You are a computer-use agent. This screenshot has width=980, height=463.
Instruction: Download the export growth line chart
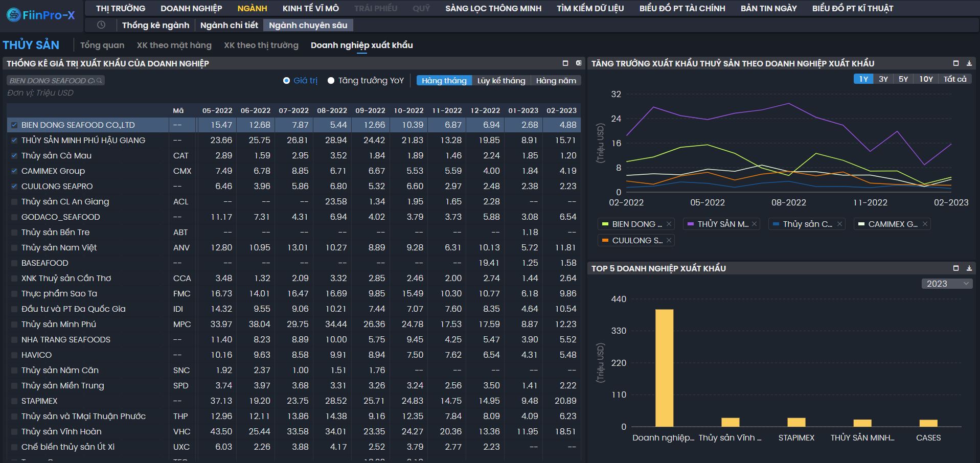click(x=969, y=63)
